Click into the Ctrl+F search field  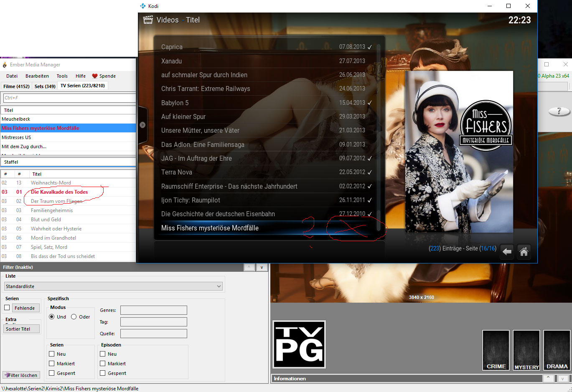[x=69, y=98]
